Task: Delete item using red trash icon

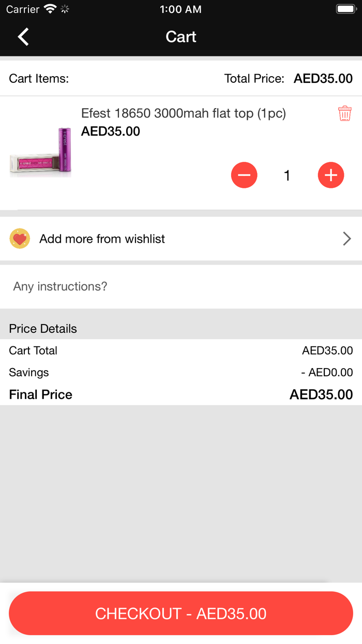Action: [344, 113]
